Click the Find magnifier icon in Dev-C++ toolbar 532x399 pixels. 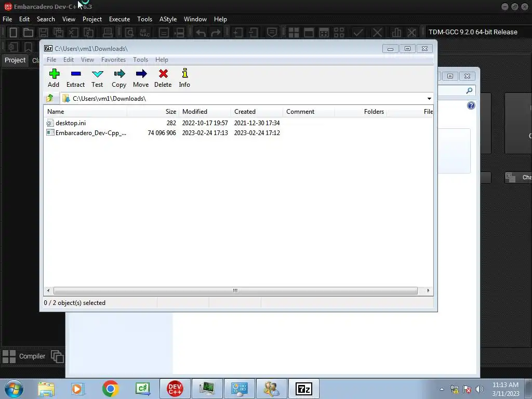coord(129,33)
